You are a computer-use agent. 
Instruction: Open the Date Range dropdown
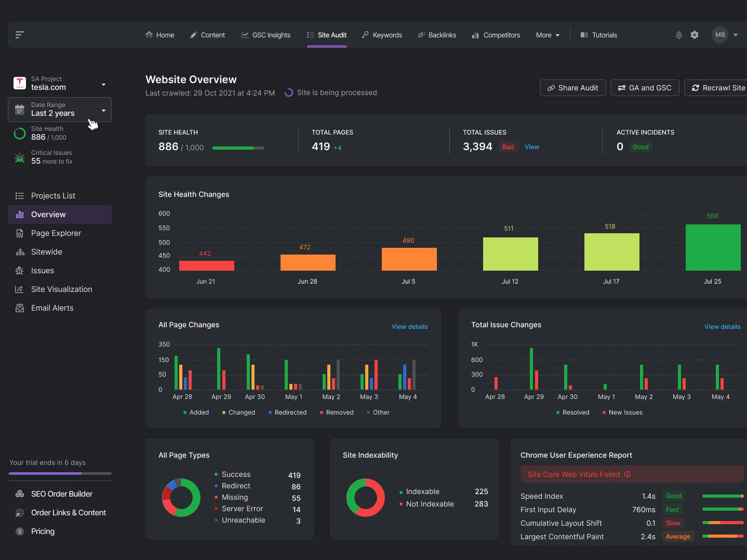60,110
